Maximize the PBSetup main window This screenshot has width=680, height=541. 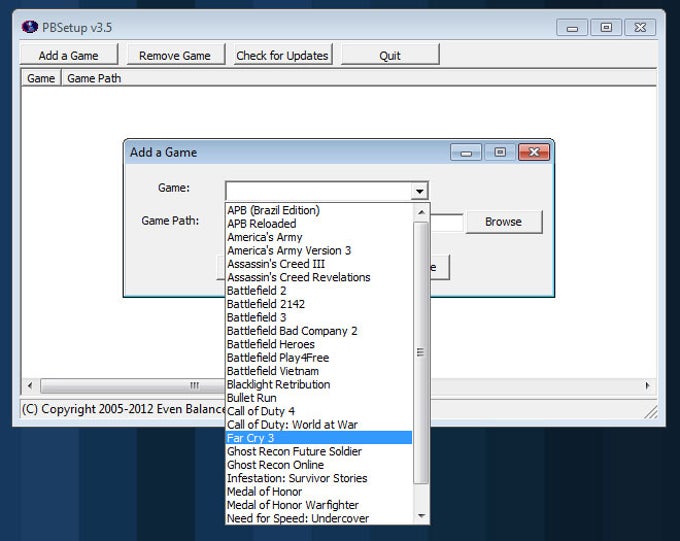click(606, 28)
